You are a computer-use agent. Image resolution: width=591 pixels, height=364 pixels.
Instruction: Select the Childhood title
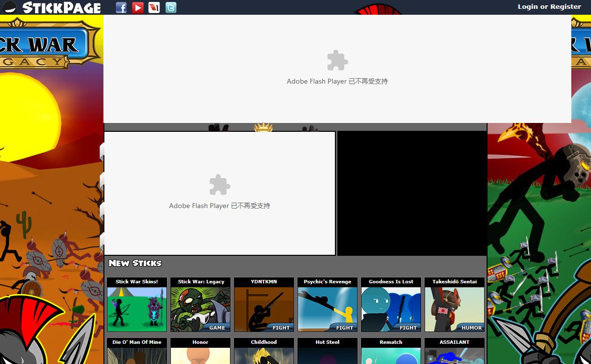click(x=264, y=342)
